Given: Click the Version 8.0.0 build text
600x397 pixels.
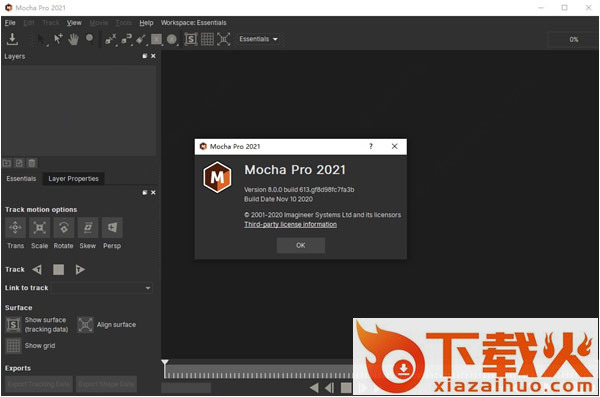Looking at the screenshot, I should pos(299,190).
